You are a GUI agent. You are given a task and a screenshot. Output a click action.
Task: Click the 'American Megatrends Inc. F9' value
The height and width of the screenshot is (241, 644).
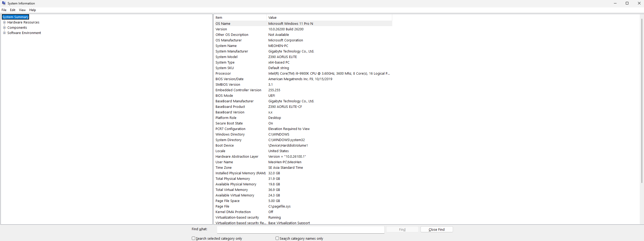click(300, 79)
